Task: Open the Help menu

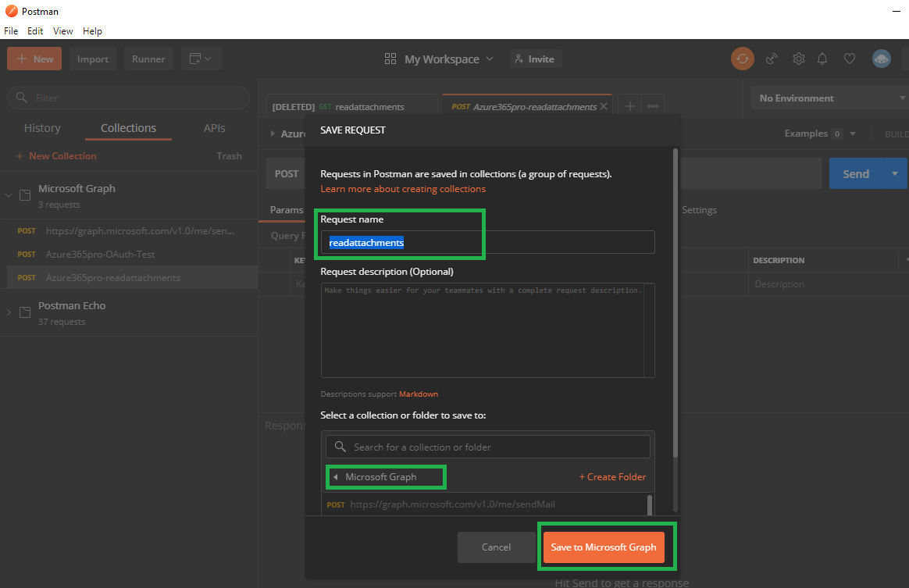Action: tap(92, 30)
